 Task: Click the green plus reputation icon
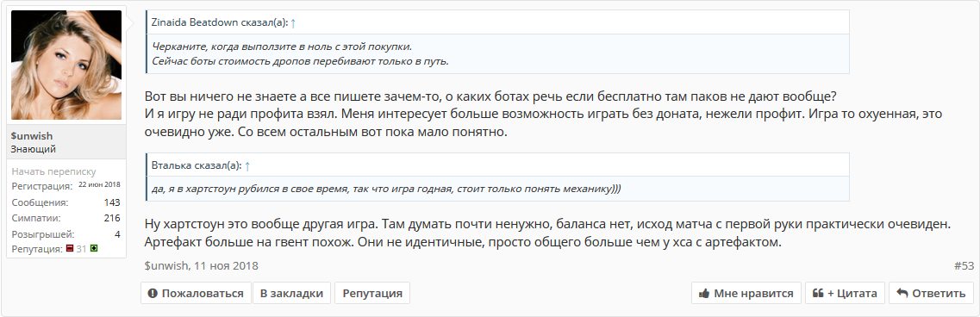(x=94, y=249)
